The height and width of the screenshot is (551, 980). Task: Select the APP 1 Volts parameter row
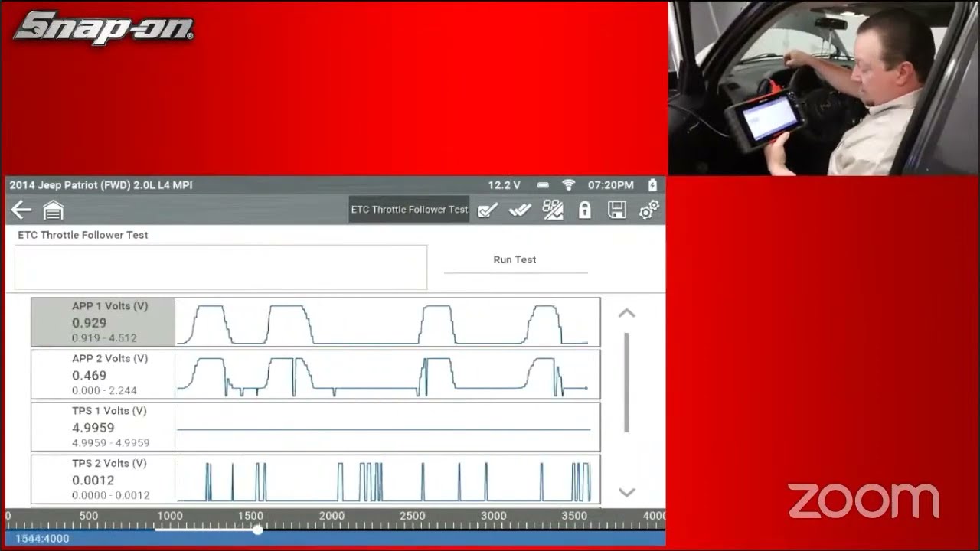[x=315, y=322]
